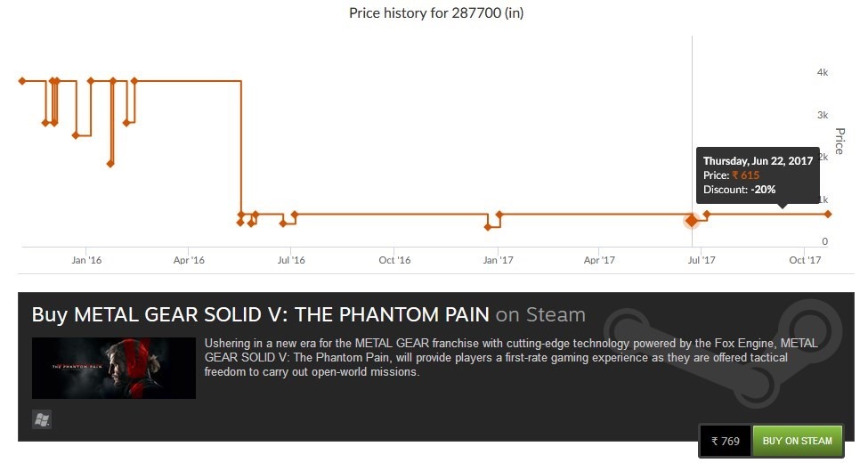868x463 pixels.
Task: Select the highlighted Jun 22, 2017 data point
Action: pos(691,221)
